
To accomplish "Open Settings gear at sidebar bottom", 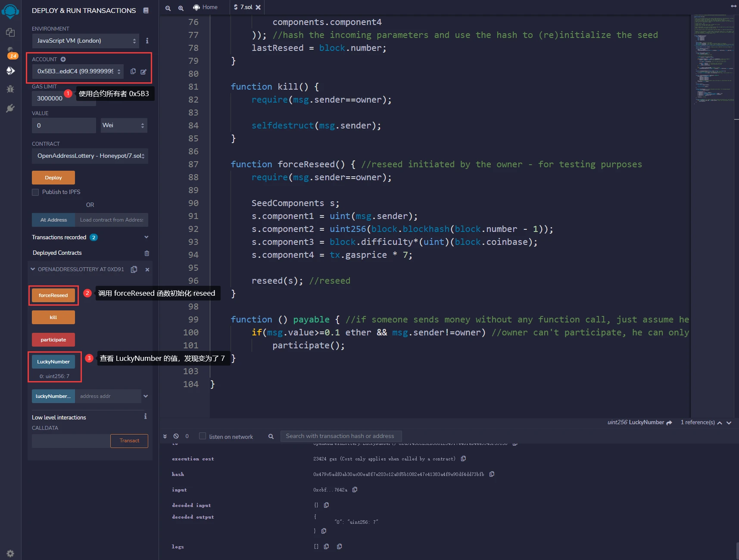I will pyautogui.click(x=10, y=553).
